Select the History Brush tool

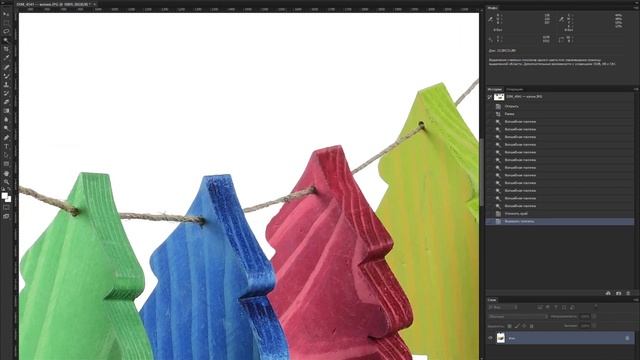pyautogui.click(x=6, y=93)
